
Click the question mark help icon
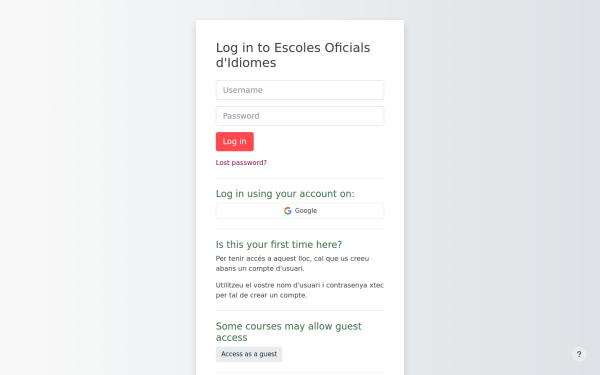(x=579, y=354)
